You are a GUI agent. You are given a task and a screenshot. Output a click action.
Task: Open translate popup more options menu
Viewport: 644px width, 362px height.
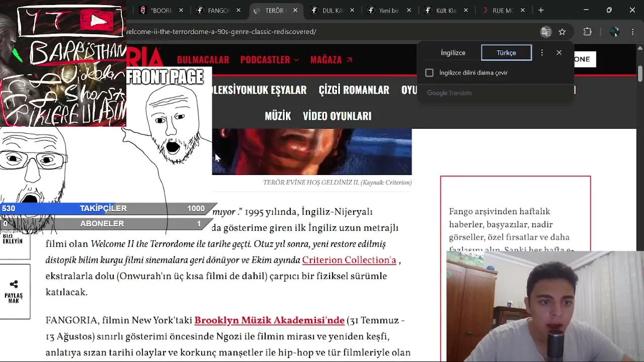pyautogui.click(x=542, y=52)
